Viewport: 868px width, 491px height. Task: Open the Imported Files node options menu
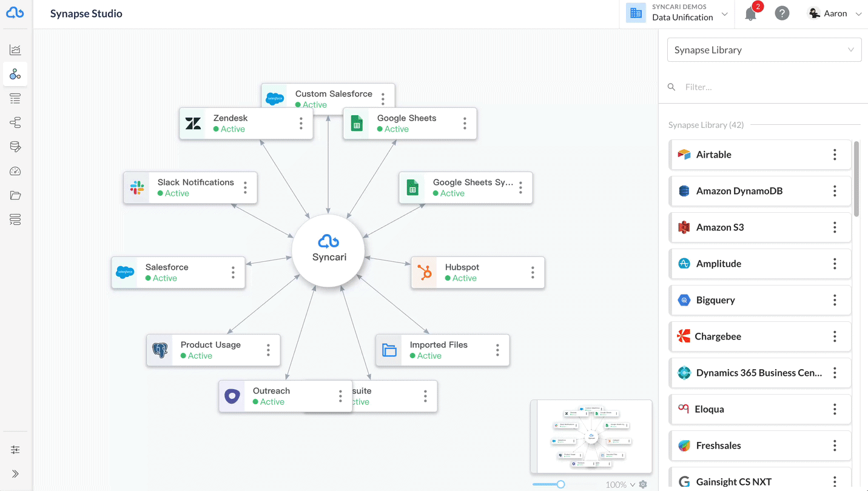coord(497,350)
